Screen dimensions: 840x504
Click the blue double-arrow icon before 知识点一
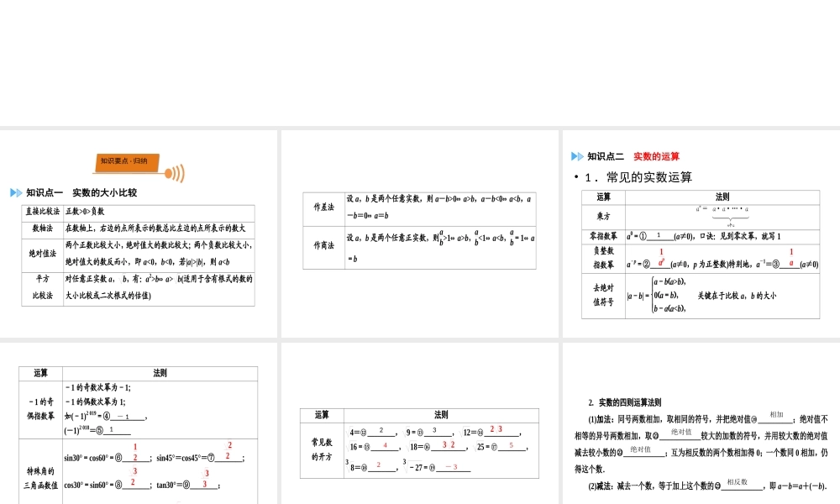point(16,193)
